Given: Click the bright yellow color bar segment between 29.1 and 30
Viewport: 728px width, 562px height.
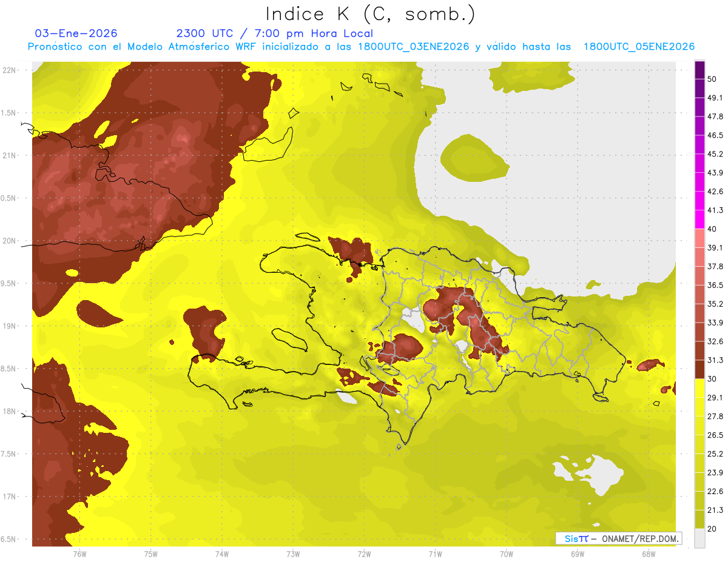Looking at the screenshot, I should pos(699,388).
